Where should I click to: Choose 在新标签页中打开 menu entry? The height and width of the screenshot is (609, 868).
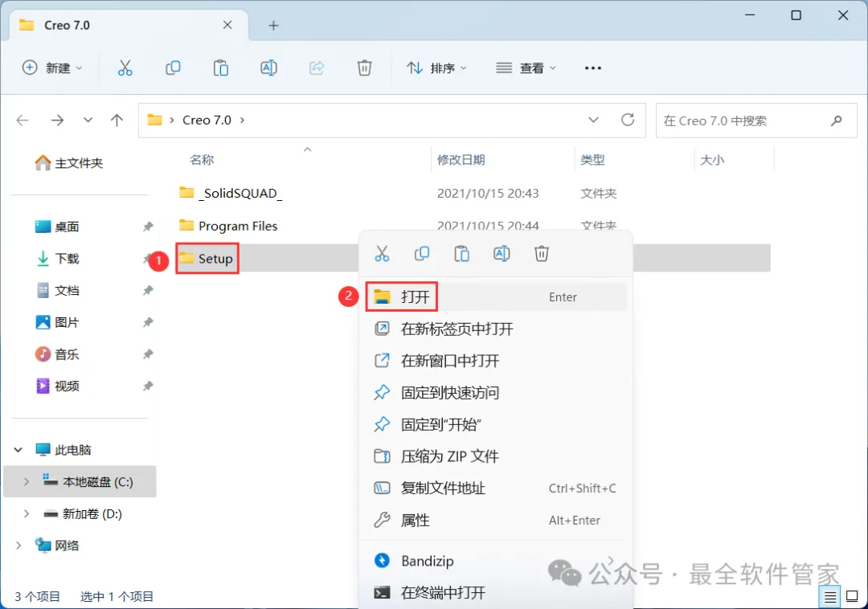(x=496, y=329)
